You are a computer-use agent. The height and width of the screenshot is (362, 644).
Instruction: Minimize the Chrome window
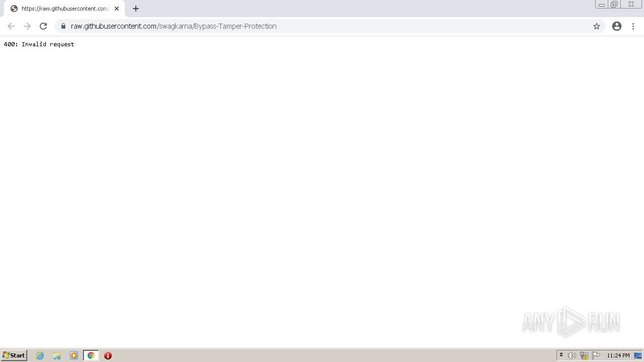click(x=602, y=5)
